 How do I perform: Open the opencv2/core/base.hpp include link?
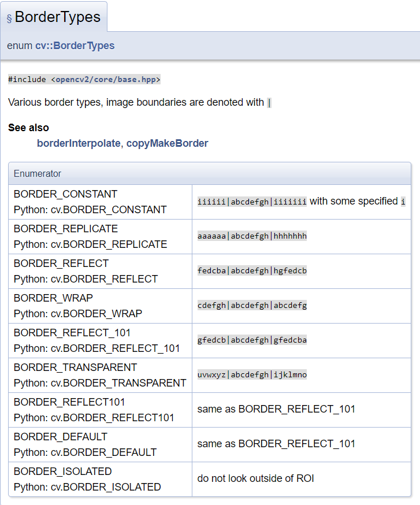(x=107, y=80)
